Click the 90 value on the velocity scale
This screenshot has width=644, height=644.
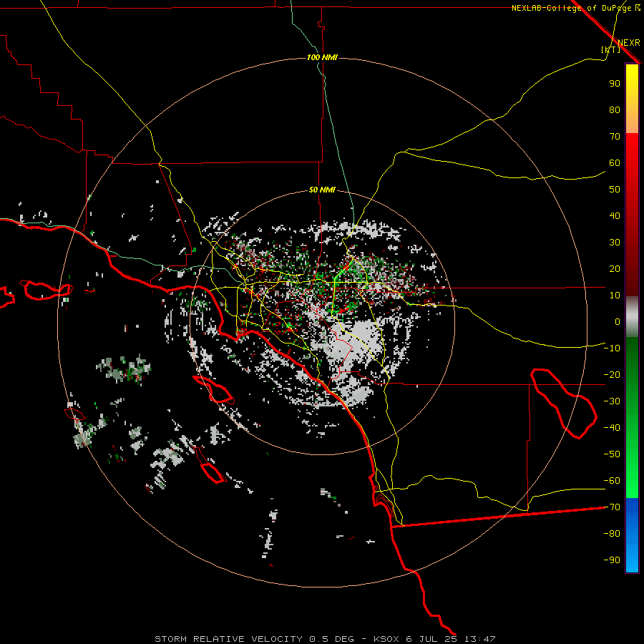(x=615, y=84)
